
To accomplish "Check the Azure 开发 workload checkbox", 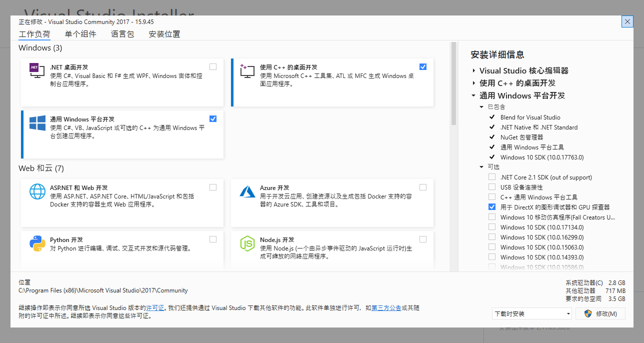I will click(423, 187).
